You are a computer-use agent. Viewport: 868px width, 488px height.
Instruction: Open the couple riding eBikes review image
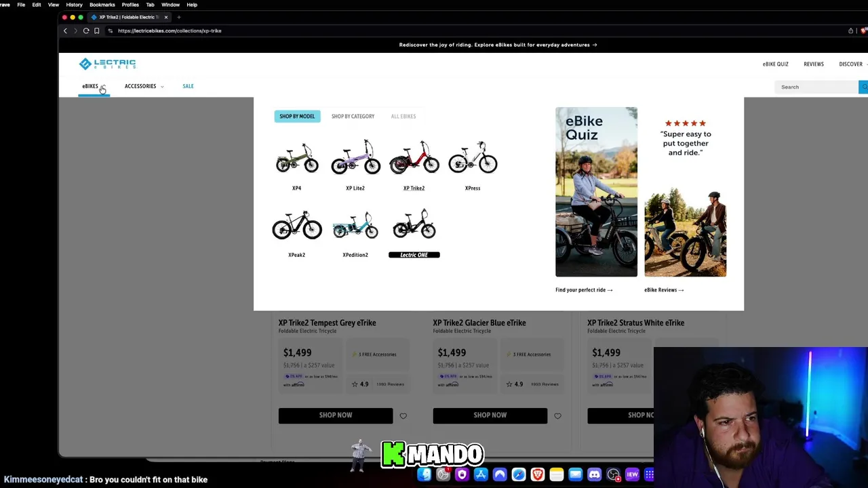point(685,232)
